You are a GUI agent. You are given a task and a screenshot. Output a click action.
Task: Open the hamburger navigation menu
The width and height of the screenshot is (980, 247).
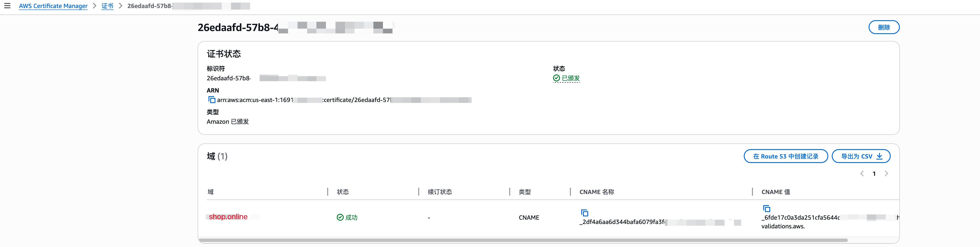7,6
